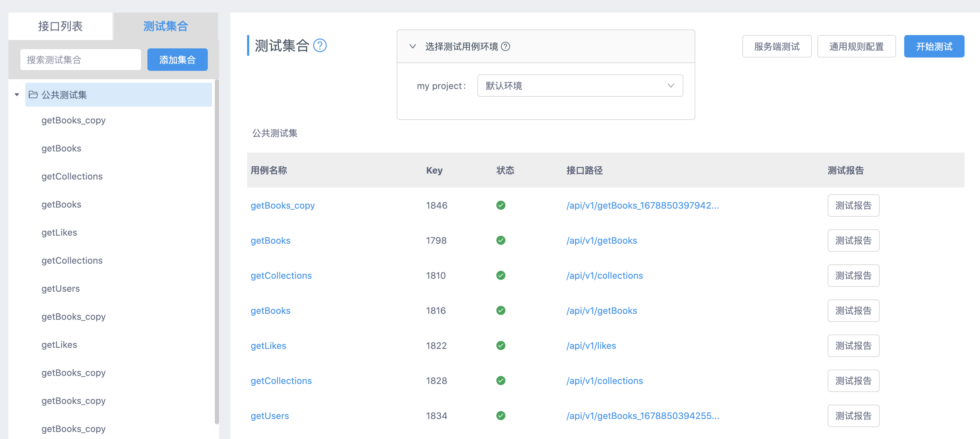The width and height of the screenshot is (980, 439).
Task: Open the 默认环境 environment dropdown
Action: click(580, 86)
